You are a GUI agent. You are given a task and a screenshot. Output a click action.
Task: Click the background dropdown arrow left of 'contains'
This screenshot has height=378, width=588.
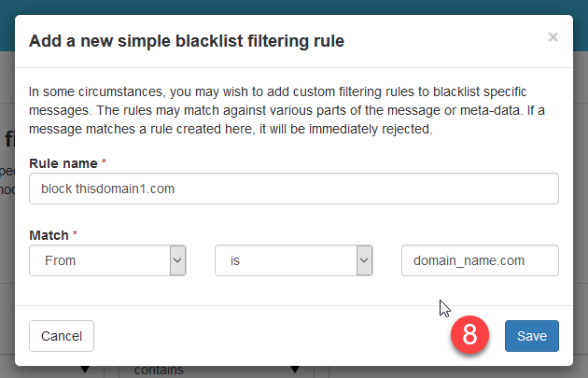87,371
